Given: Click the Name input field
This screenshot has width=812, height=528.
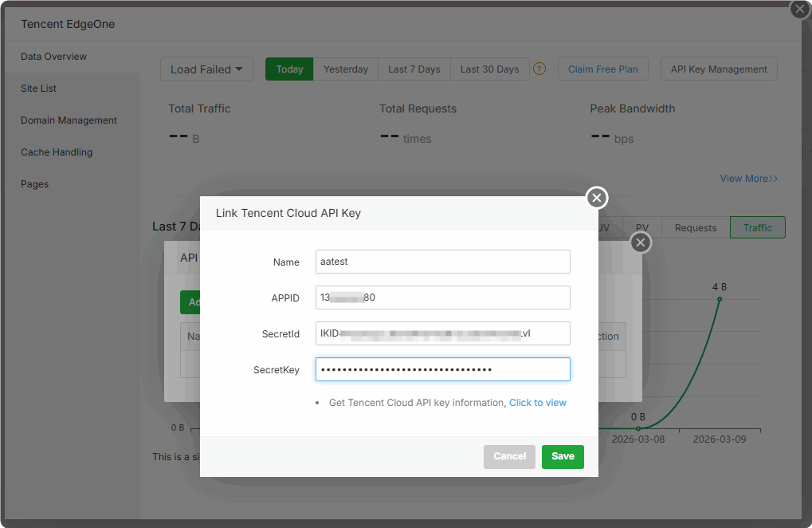Looking at the screenshot, I should pos(443,262).
